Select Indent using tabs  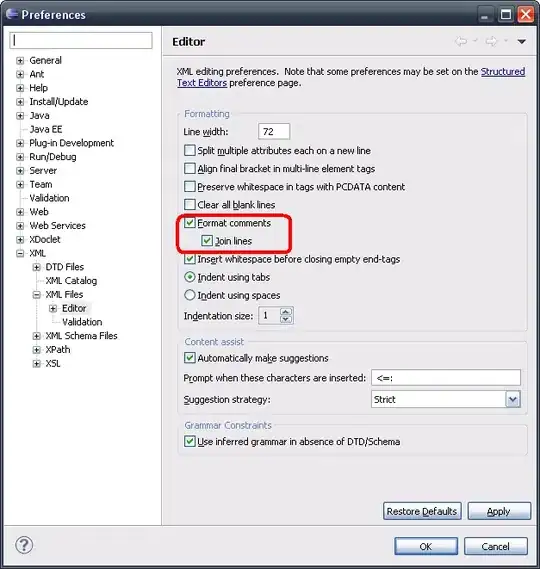click(190, 277)
